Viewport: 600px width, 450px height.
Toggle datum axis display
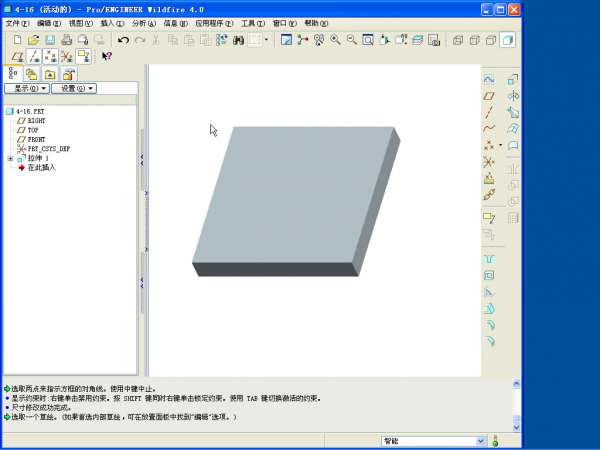[x=34, y=57]
